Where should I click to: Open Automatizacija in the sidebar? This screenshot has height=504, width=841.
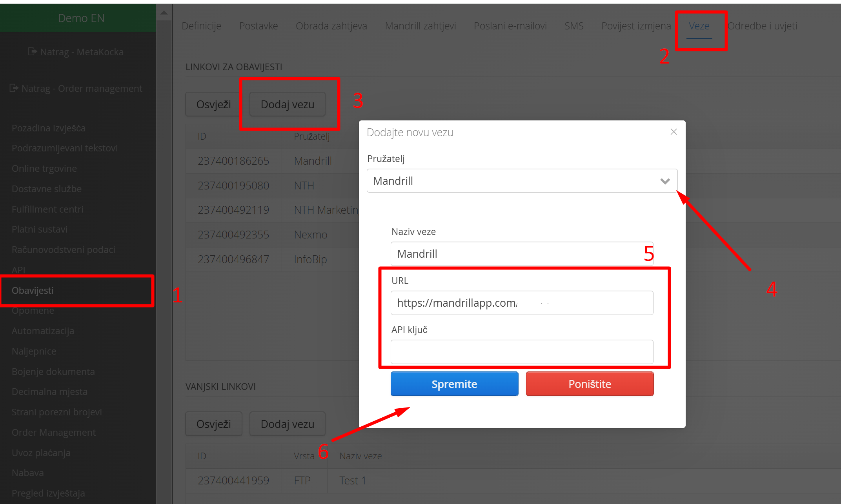tap(43, 331)
